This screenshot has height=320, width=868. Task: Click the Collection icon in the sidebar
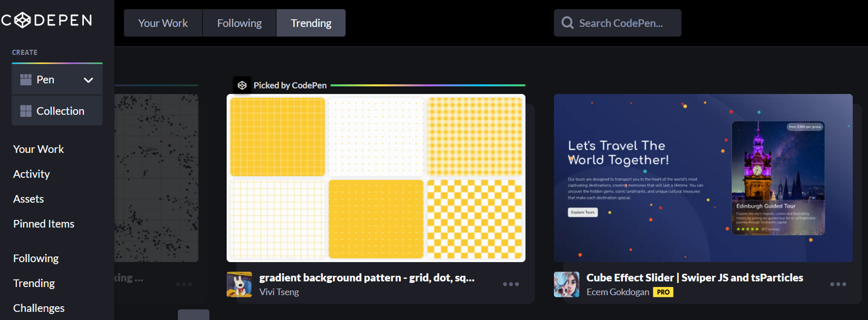point(25,111)
